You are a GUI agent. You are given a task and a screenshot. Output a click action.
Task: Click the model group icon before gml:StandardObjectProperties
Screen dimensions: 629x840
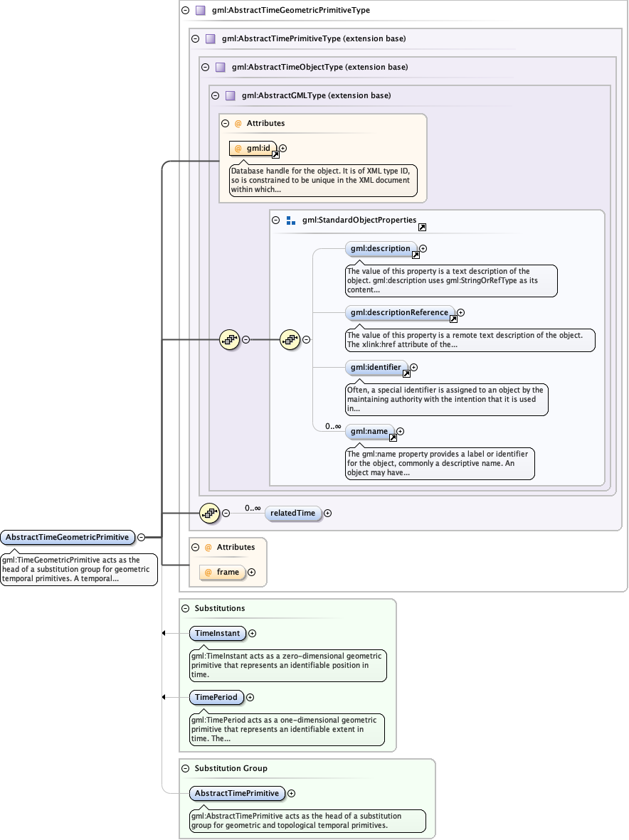click(292, 220)
